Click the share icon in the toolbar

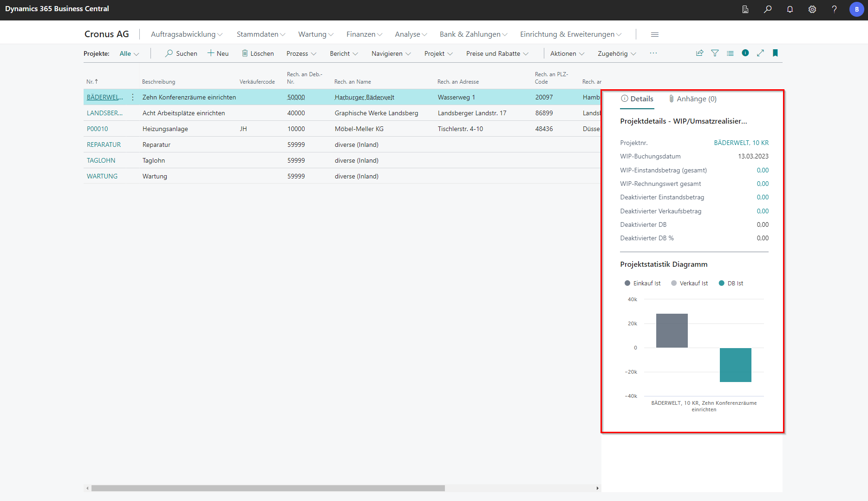click(699, 53)
